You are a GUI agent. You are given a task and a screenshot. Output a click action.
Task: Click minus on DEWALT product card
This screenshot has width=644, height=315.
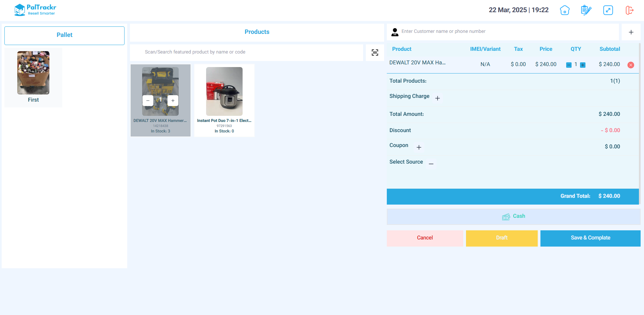pyautogui.click(x=148, y=101)
